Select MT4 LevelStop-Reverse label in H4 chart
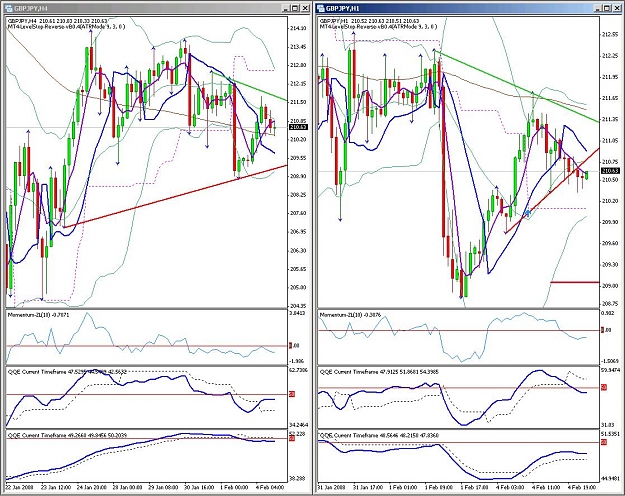 coord(66,27)
